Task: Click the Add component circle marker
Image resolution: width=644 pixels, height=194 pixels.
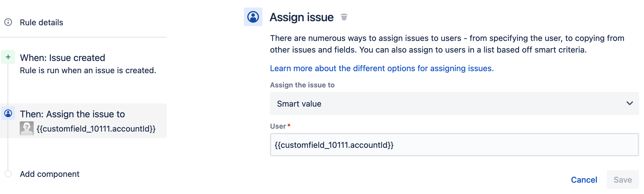Action: click(x=8, y=174)
